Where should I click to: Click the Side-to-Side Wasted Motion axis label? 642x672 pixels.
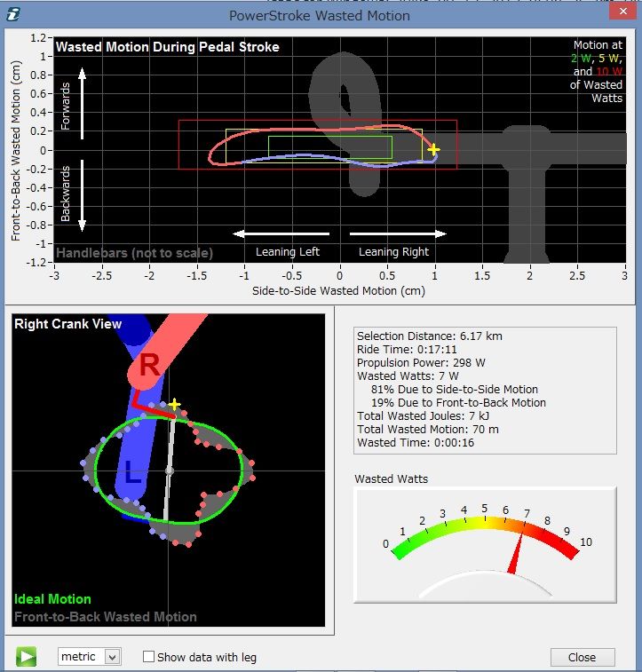(338, 290)
